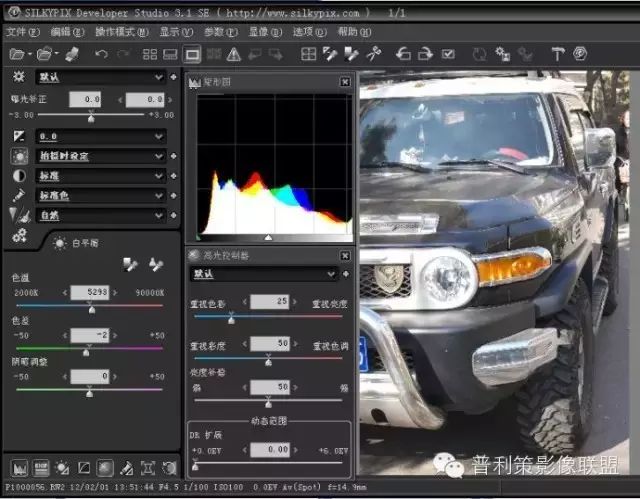Rotate image right with toolbar icon

point(425,54)
